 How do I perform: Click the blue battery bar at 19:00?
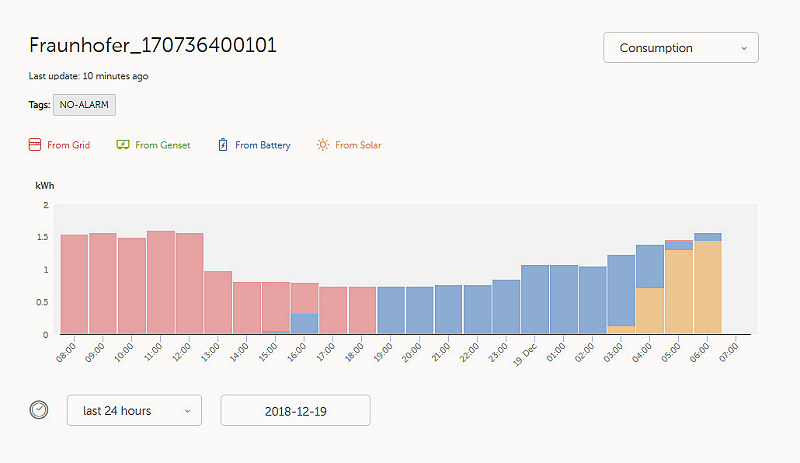(391, 310)
